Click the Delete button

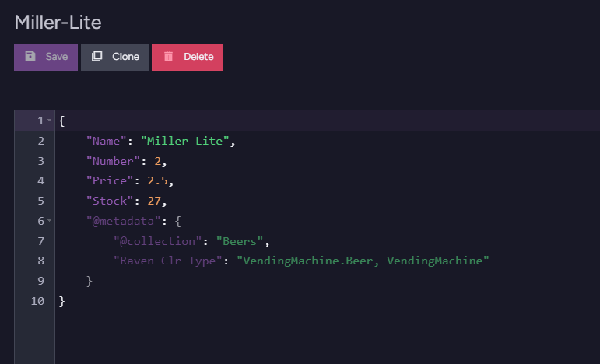coord(188,57)
